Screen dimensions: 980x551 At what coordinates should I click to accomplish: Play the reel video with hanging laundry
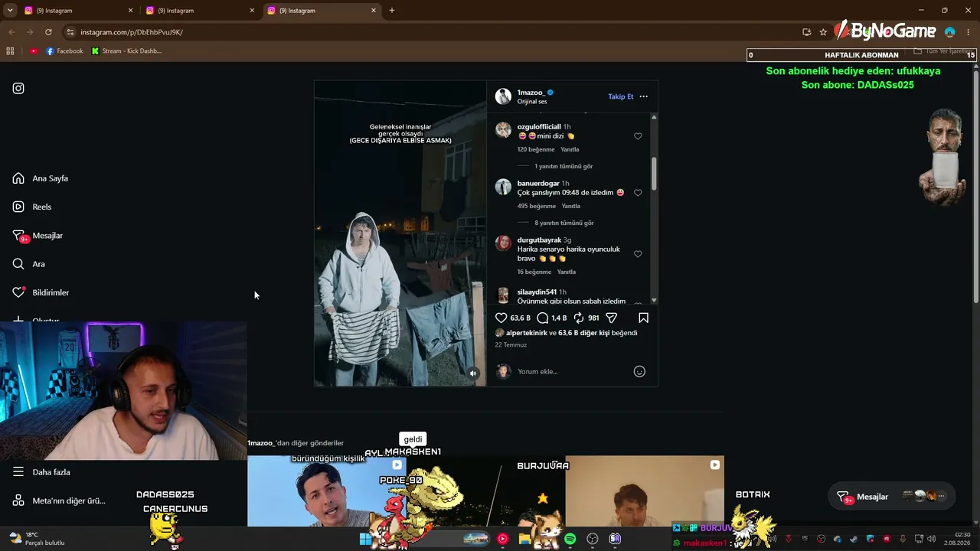pyautogui.click(x=400, y=233)
